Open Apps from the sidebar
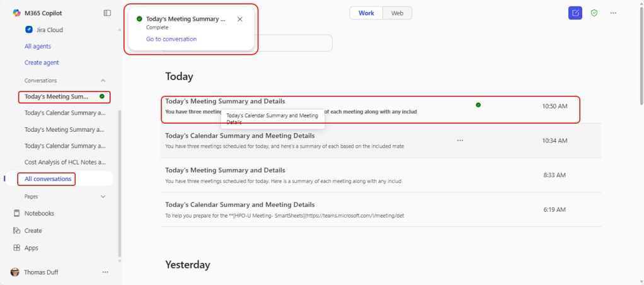The image size is (644, 285). pyautogui.click(x=31, y=248)
